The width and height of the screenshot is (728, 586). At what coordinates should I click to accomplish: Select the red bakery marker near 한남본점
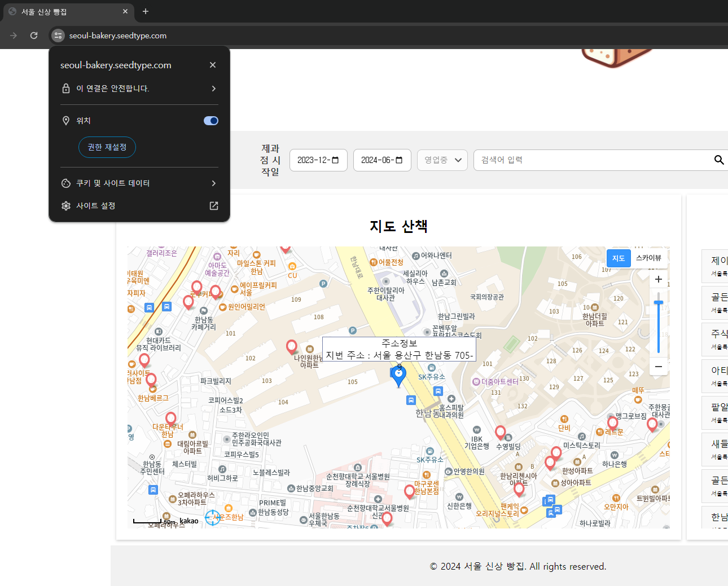(410, 490)
